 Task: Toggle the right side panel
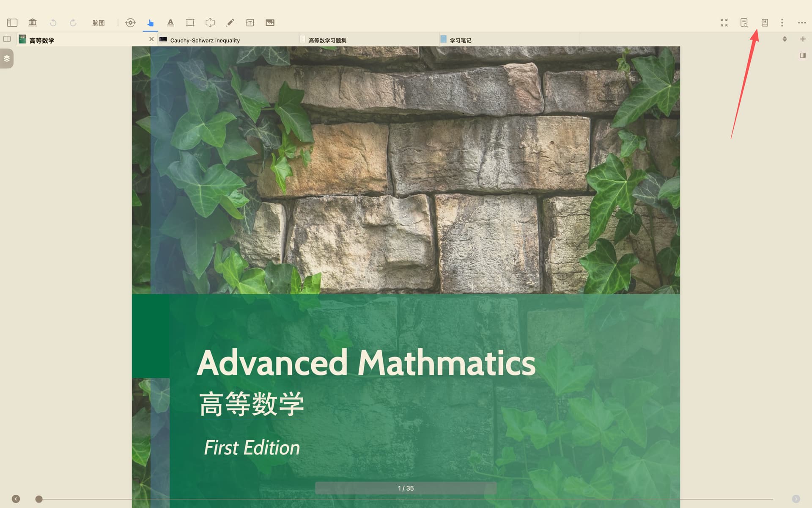click(803, 55)
